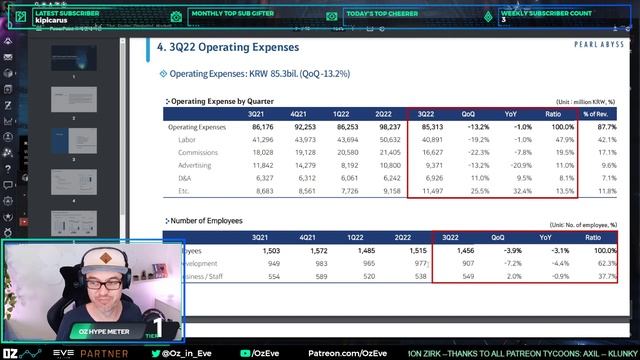Click the dotted cluster icon in sidebar
The width and height of the screenshot is (640, 360).
tap(8, 153)
